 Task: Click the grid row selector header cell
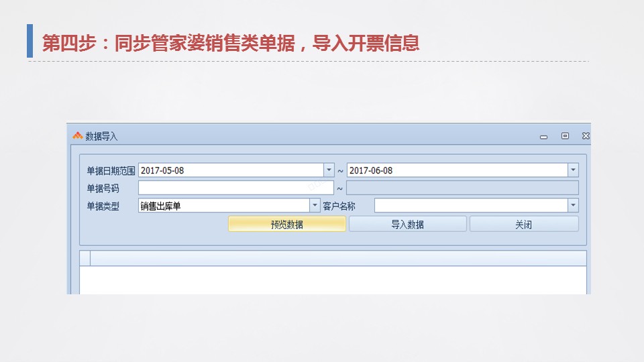click(x=85, y=258)
